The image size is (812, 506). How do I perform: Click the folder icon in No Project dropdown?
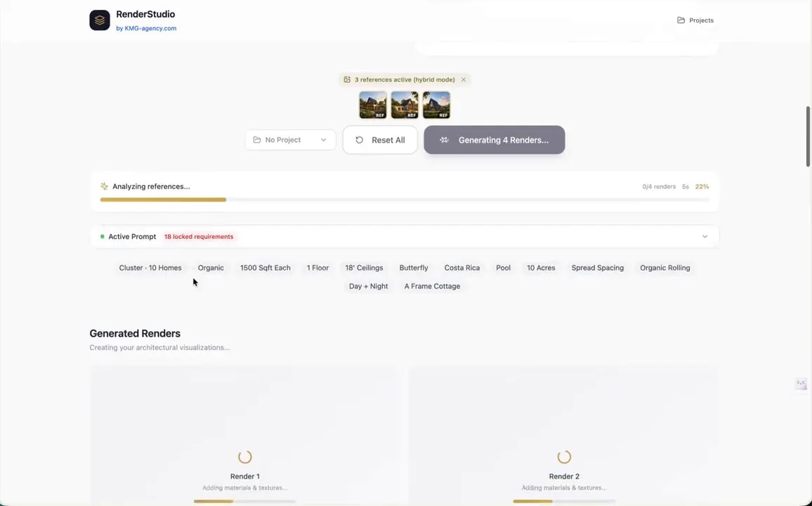tap(257, 140)
